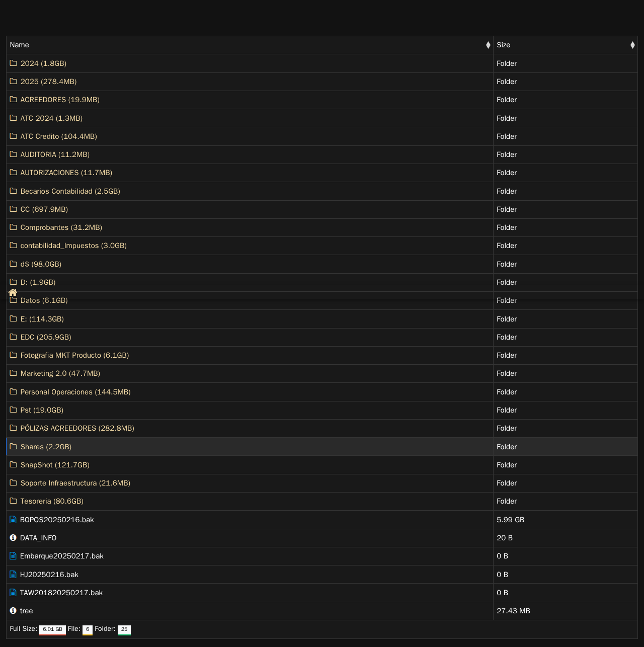Click the file icon beside Embarque20250217.bak
This screenshot has width=644, height=647.
pyautogui.click(x=13, y=555)
